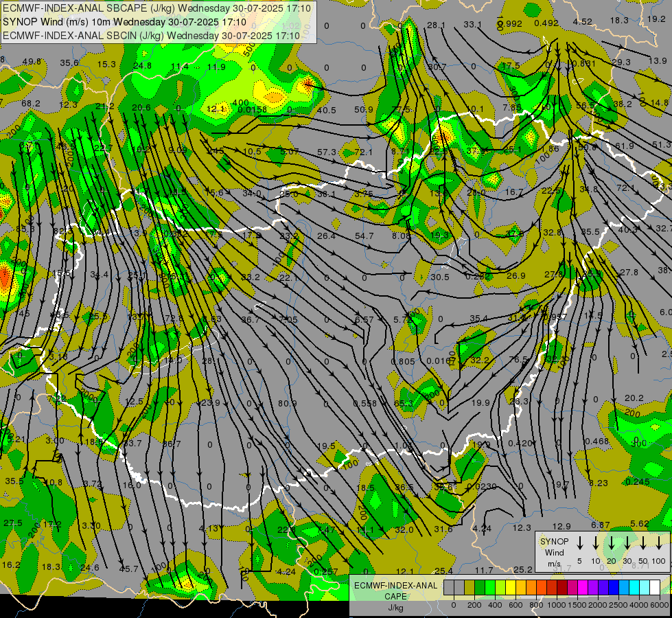Viewport: 672px width, 618px height.
Task: Select the dark green CAPE legend swatch
Action: click(x=480, y=588)
